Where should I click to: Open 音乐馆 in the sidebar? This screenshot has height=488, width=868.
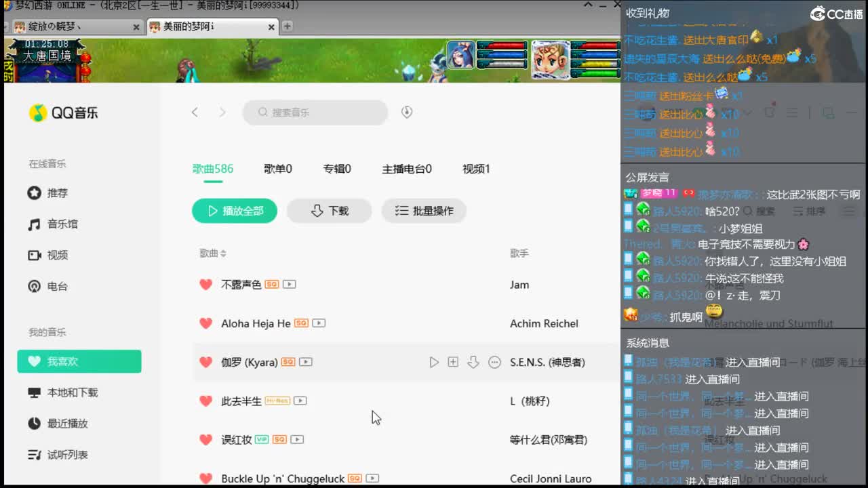[x=52, y=224]
